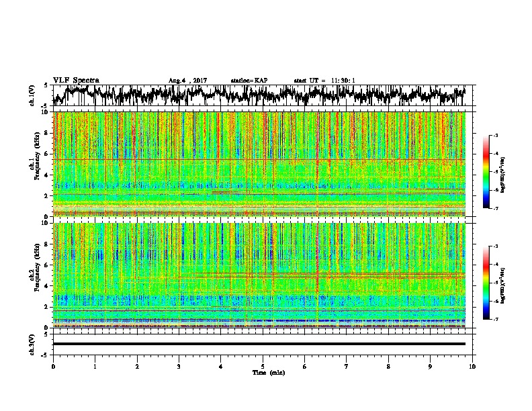Click the ch.3(V) axis label
This screenshot has width=532, height=411.
[x=32, y=345]
